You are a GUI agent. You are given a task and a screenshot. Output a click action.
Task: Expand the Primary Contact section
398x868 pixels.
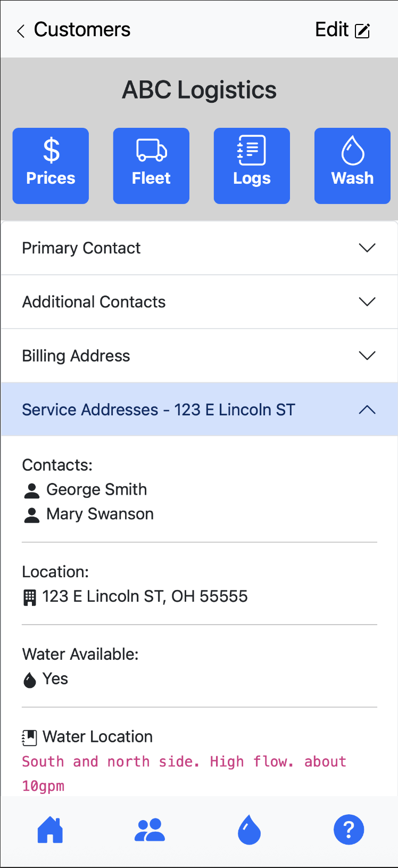pos(199,248)
